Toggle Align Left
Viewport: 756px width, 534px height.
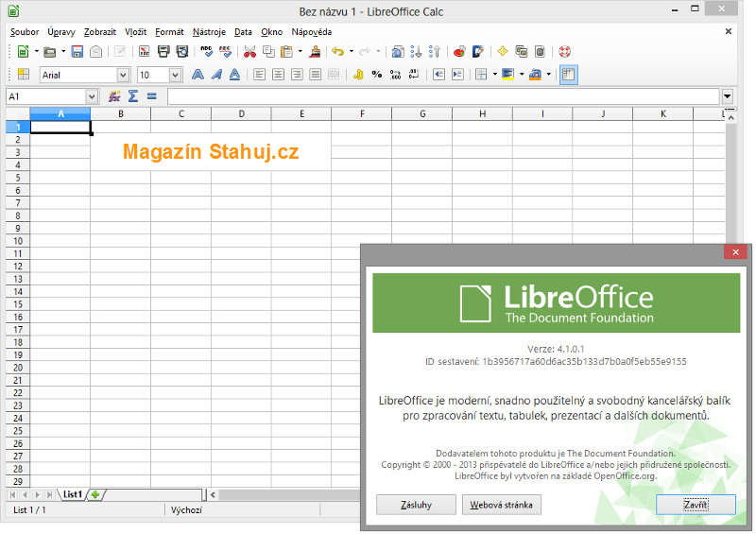tap(259, 75)
